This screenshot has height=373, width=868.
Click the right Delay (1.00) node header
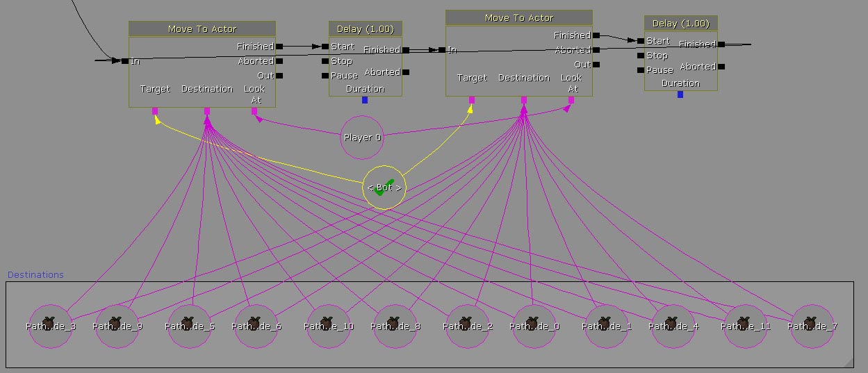click(x=680, y=23)
